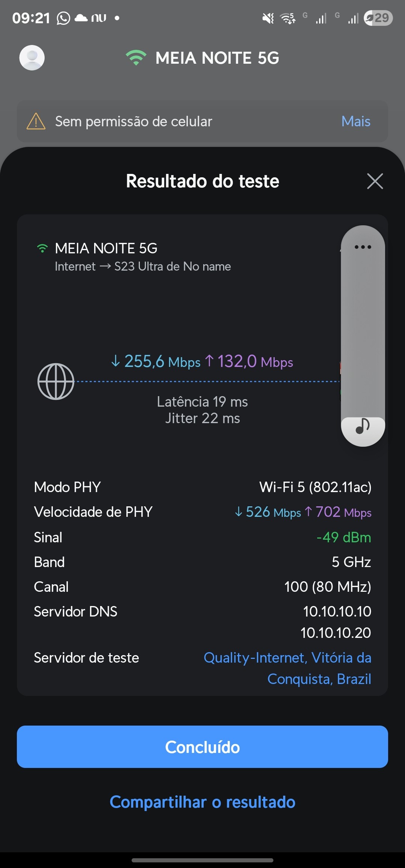Tap the music note media volume icon
Image resolution: width=405 pixels, height=868 pixels.
pos(363,426)
